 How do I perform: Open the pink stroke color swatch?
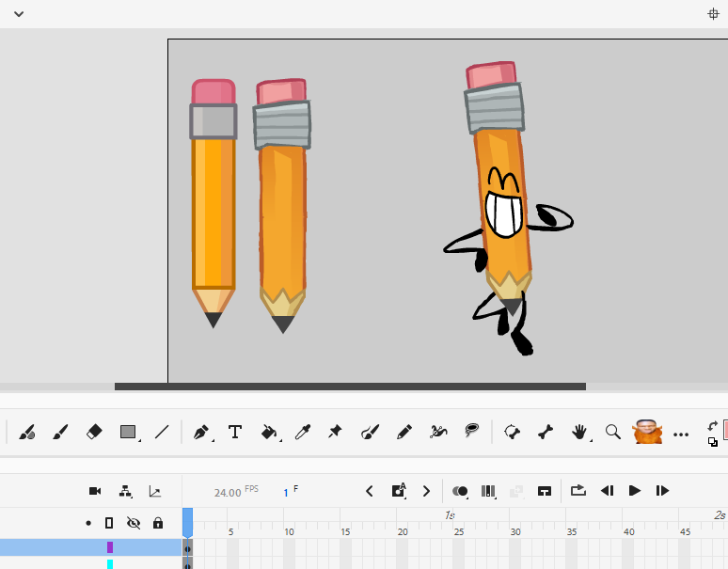tap(725, 431)
